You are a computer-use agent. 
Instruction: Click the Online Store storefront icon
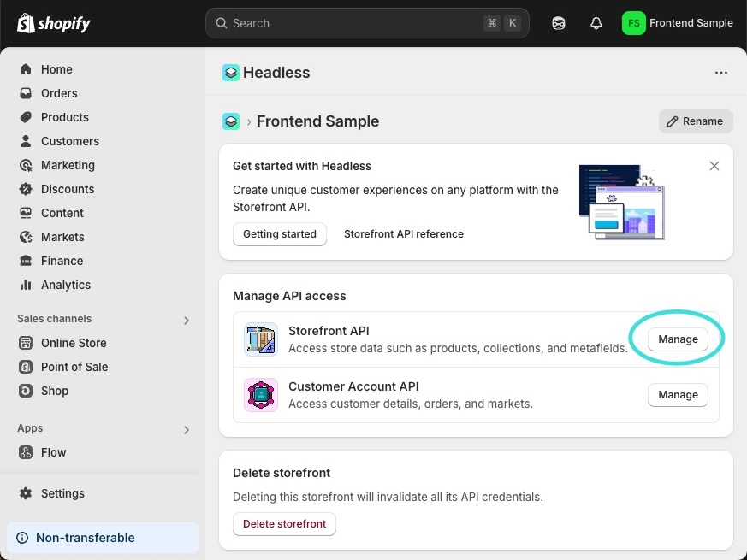click(26, 342)
